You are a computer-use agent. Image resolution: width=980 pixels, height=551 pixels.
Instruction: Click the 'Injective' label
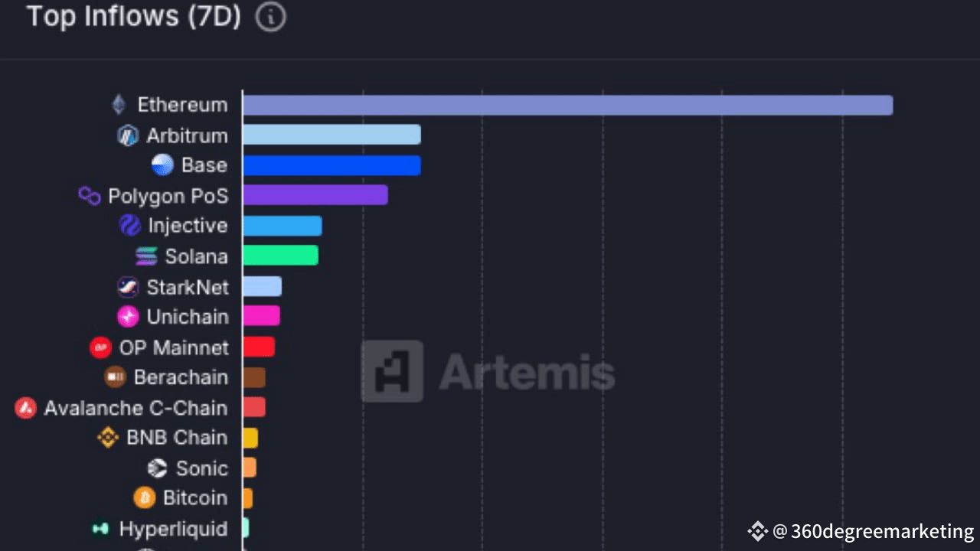coord(188,226)
